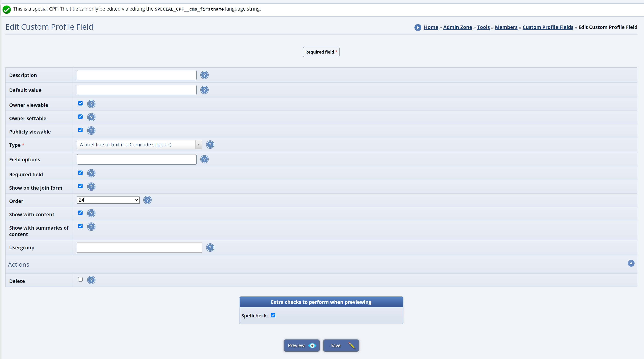The height and width of the screenshot is (359, 644).
Task: Click help icon next to Delete checkbox
Action: (91, 280)
